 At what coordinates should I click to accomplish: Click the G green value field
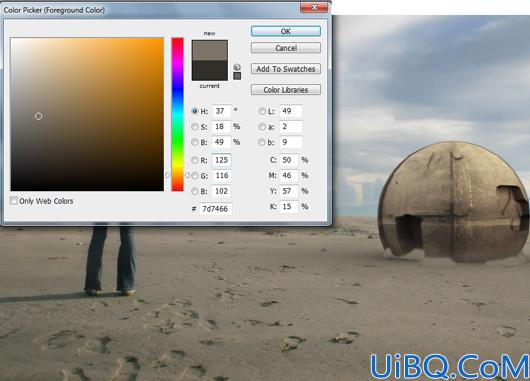click(221, 175)
